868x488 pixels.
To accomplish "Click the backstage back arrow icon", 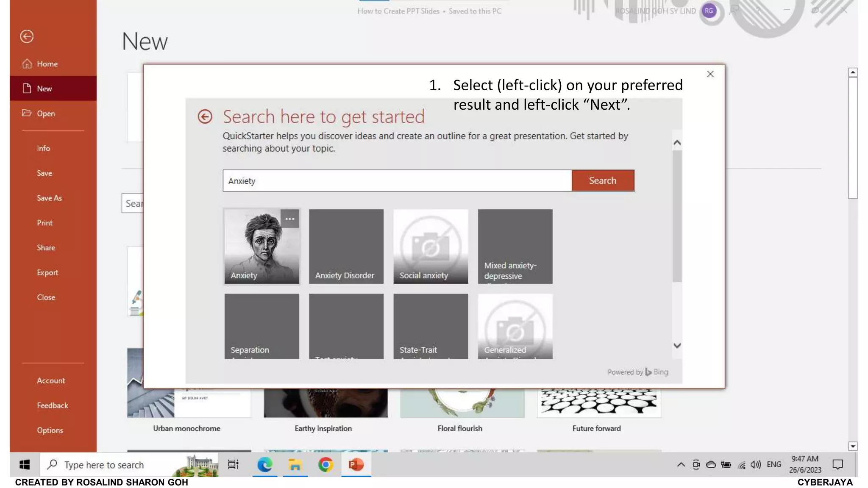I will 27,36.
